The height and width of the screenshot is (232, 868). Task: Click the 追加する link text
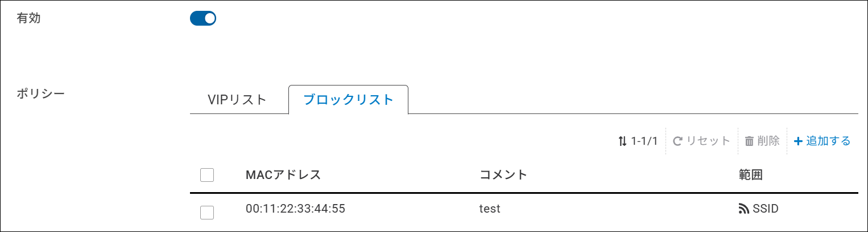828,141
